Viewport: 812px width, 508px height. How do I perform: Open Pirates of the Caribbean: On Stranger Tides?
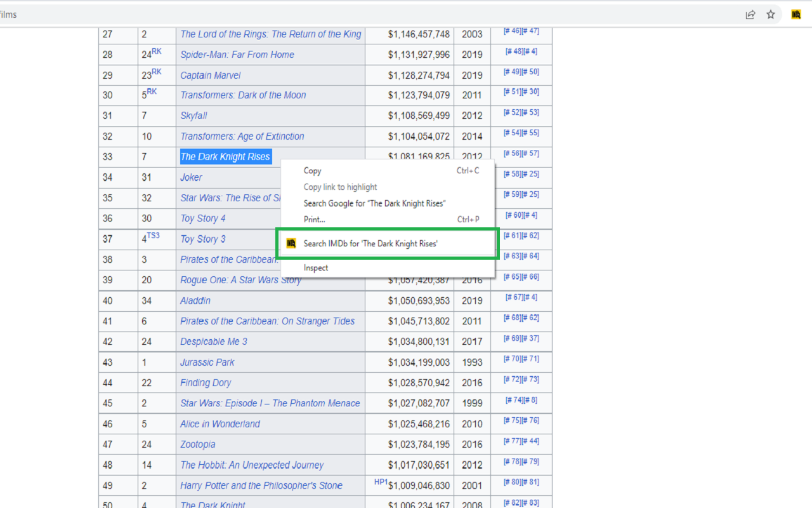(268, 321)
